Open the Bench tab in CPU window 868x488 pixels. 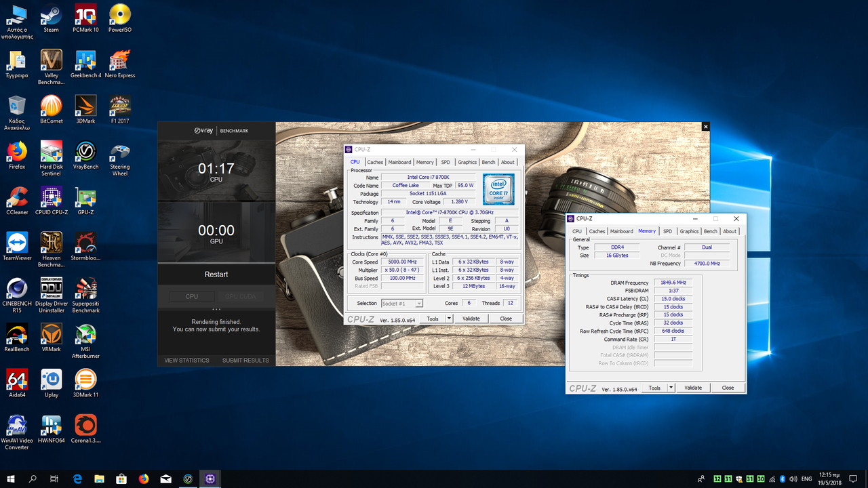(x=488, y=162)
